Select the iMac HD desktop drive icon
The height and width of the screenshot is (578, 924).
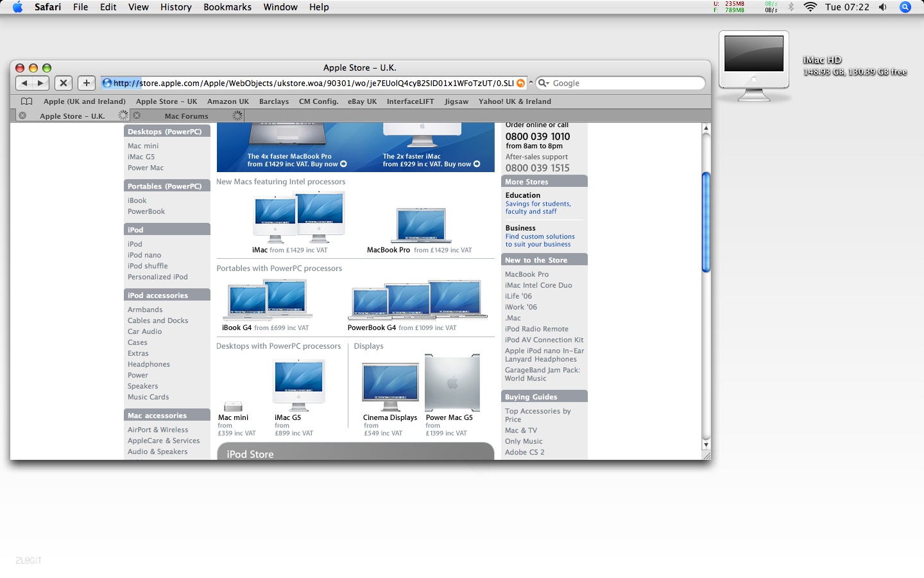click(x=754, y=66)
